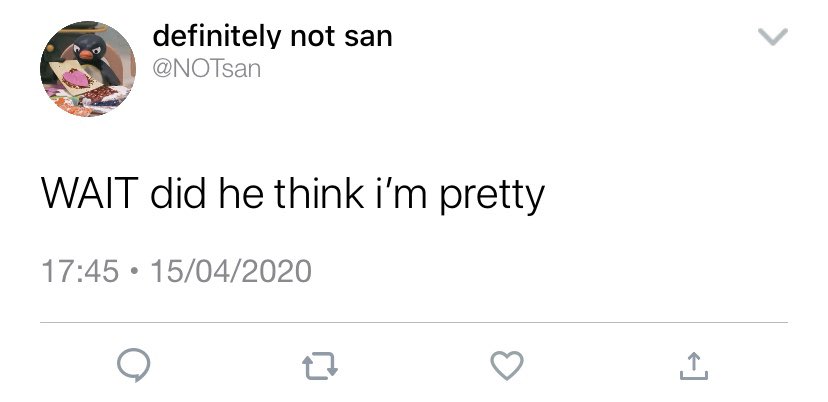Click the 15/04/2020 date
Image resolution: width=828 pixels, height=402 pixels.
(x=231, y=271)
